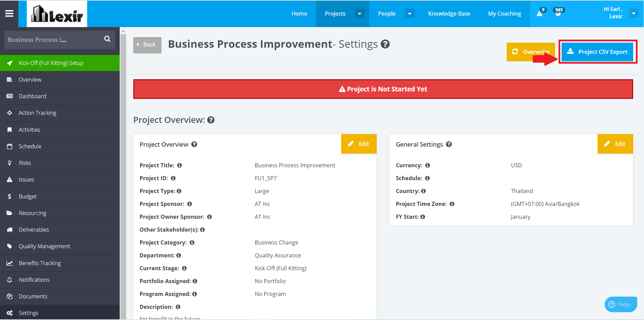Expand the Projects dropdown arrow
Screen dimensions: 644x320
[x=359, y=14]
